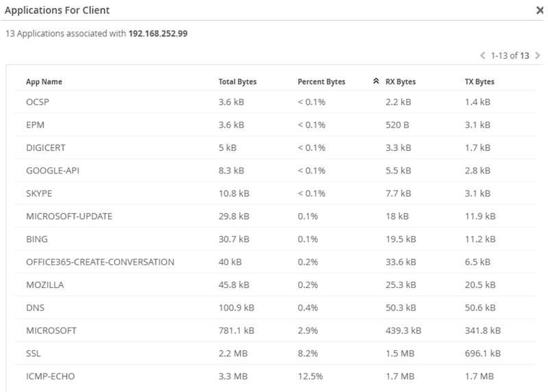The height and width of the screenshot is (392, 548).
Task: Close the Applications For Client dialog
Action: pyautogui.click(x=540, y=10)
